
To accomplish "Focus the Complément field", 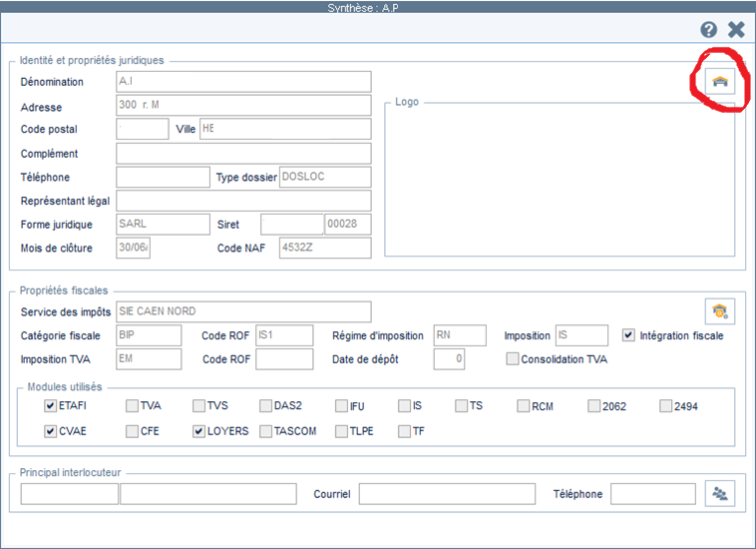I will 243,154.
